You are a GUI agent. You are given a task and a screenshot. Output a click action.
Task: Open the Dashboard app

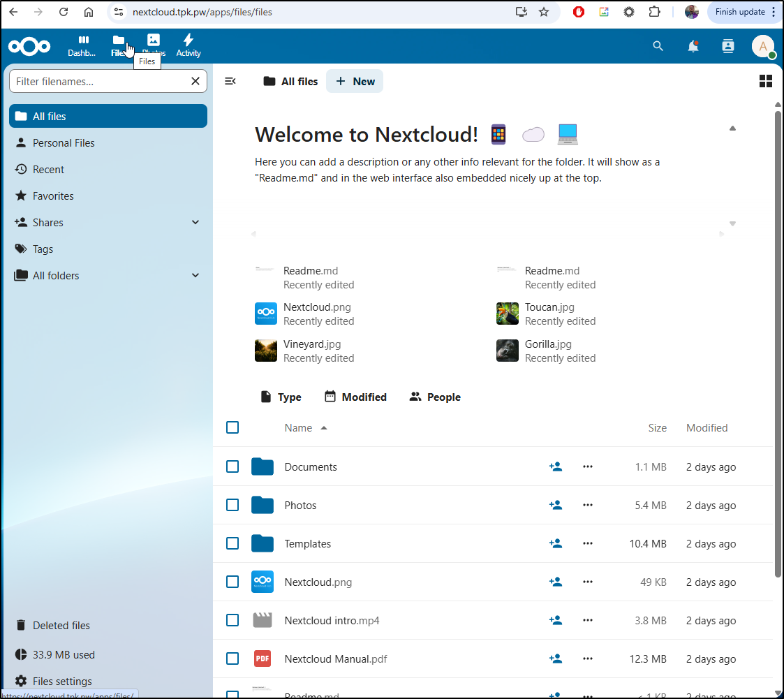[x=82, y=46]
